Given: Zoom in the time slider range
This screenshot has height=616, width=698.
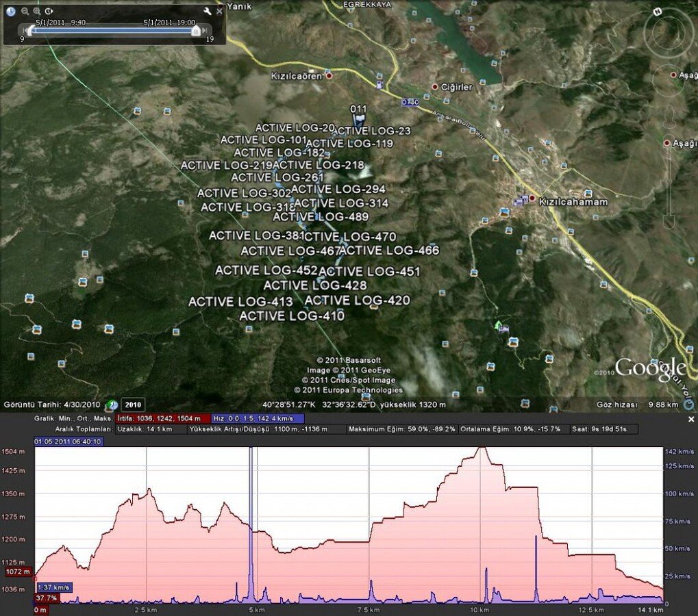Looking at the screenshot, I should coord(36,12).
